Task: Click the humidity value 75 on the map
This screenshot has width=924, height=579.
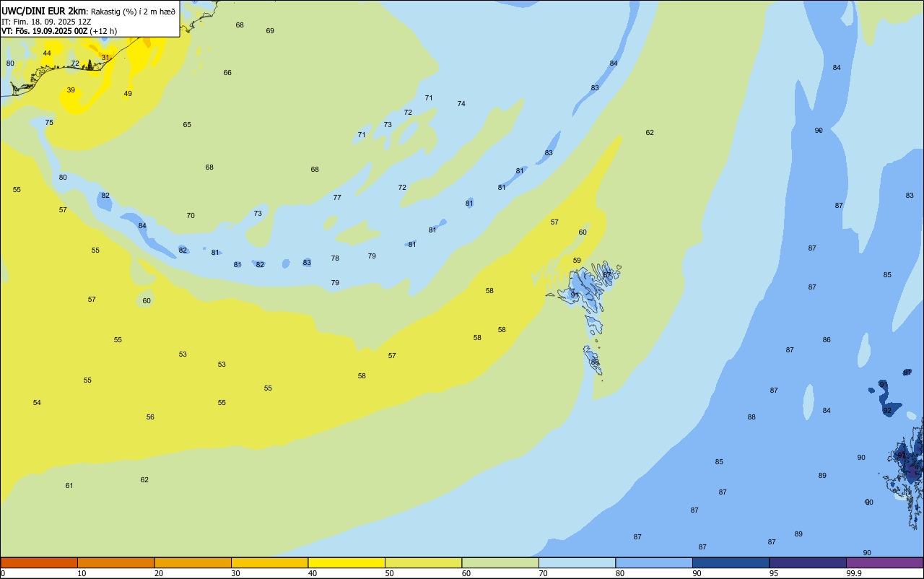Action: click(49, 123)
